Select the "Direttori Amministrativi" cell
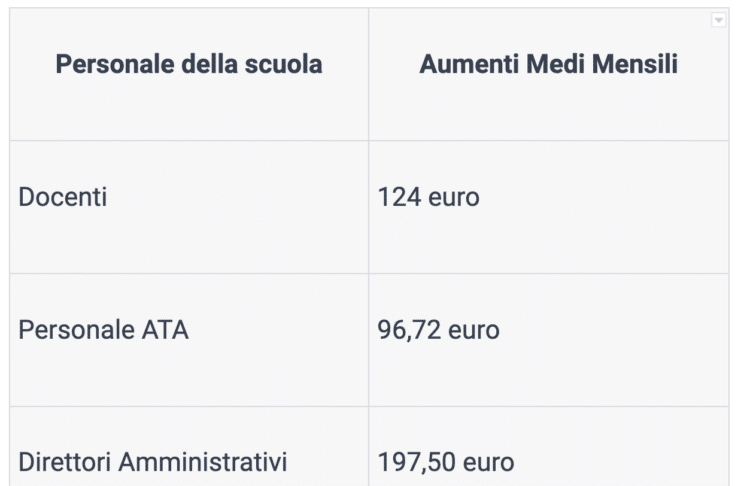This screenshot has width=741, height=486. point(153,463)
